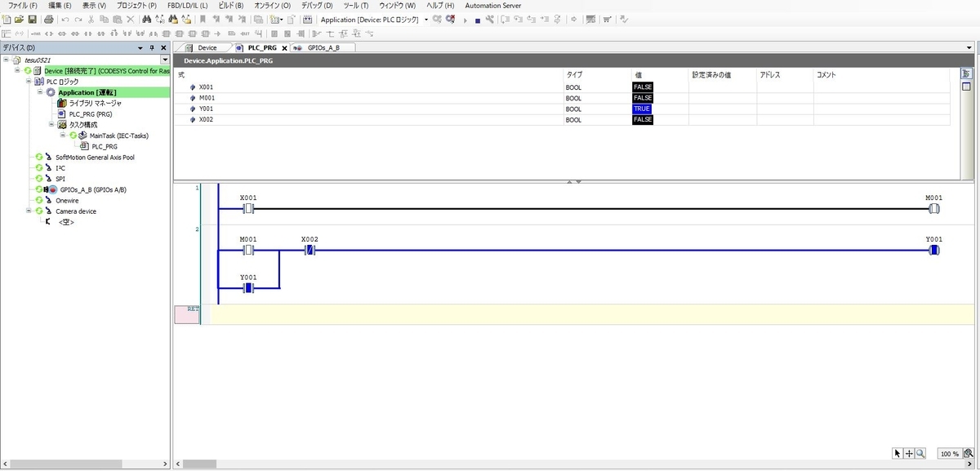Click the Delete X toolbar icon
This screenshot has width=980, height=471.
131,19
